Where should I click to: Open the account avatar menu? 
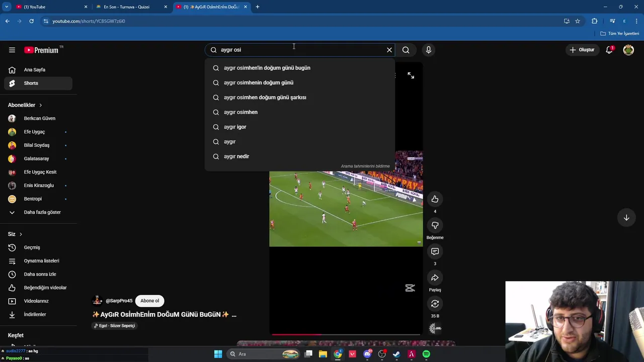click(628, 50)
